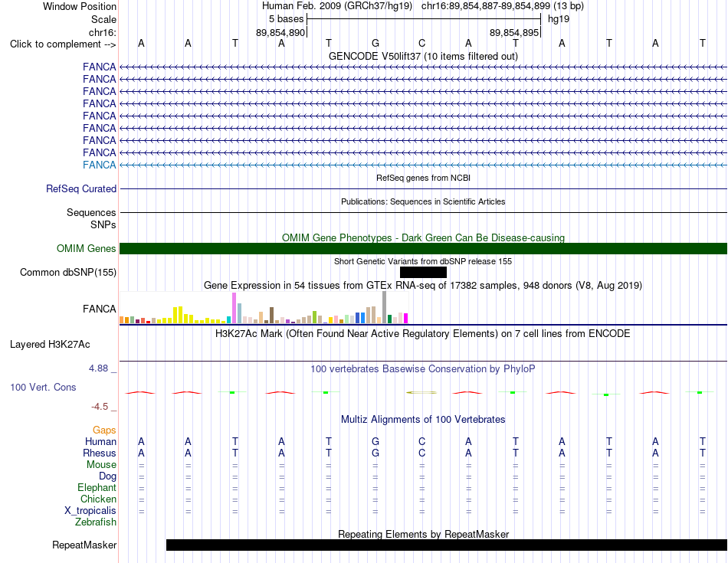This screenshot has width=728, height=563.
Task: Open the GTEx Gene Expression track title
Action: (423, 286)
